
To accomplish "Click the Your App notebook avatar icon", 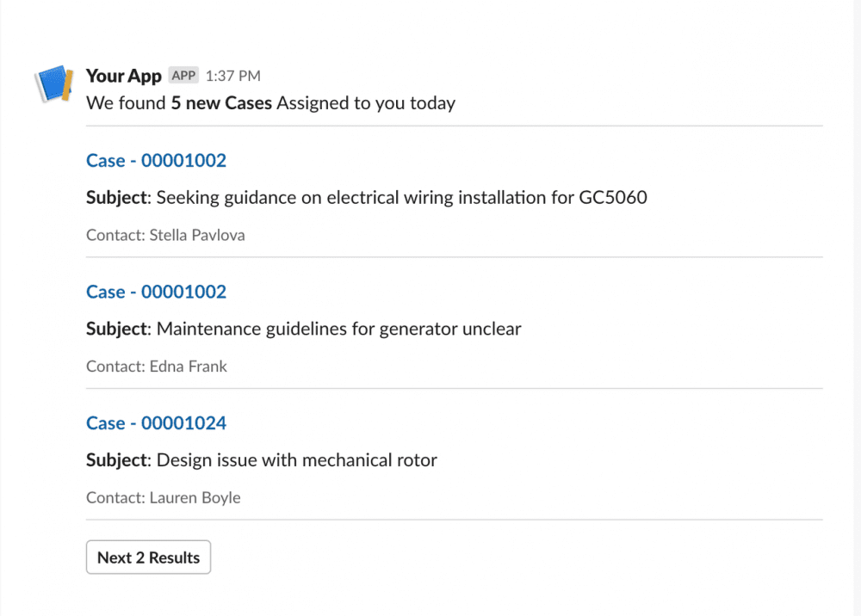I will (53, 83).
